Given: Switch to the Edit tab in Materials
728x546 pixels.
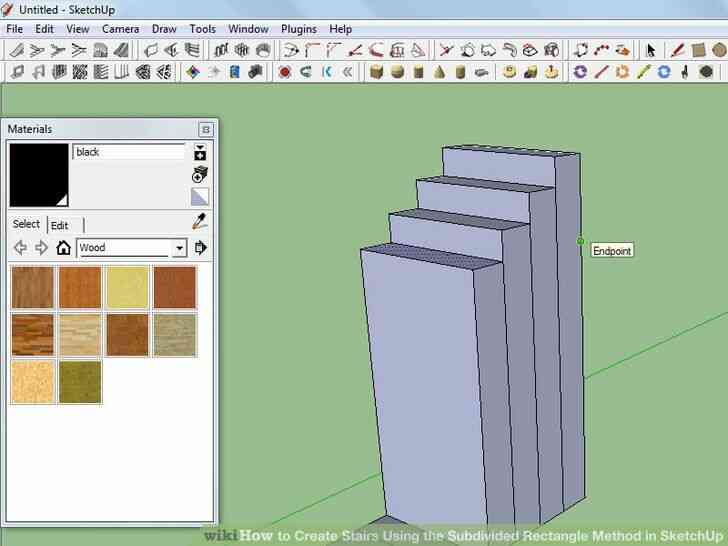Looking at the screenshot, I should pos(59,225).
